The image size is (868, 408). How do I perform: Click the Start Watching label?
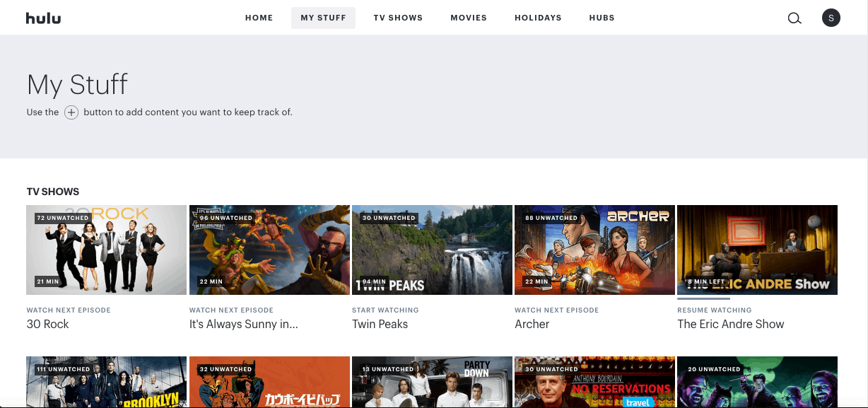[385, 310]
